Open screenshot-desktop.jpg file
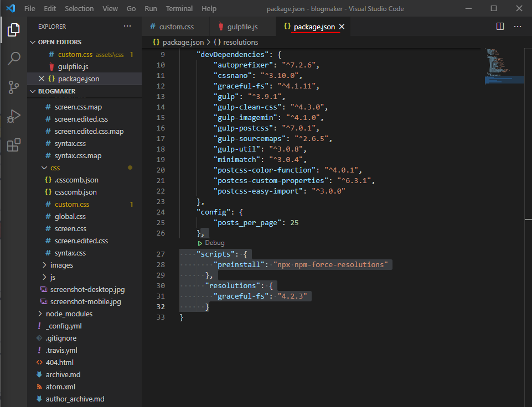This screenshot has width=532, height=407. 85,289
